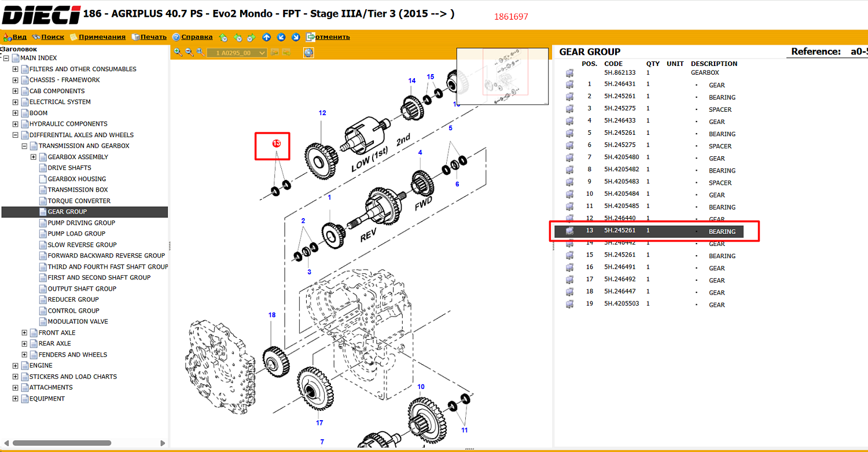This screenshot has width=868, height=452.
Task: Click cart icon for position 3 SPACER
Action: click(569, 109)
